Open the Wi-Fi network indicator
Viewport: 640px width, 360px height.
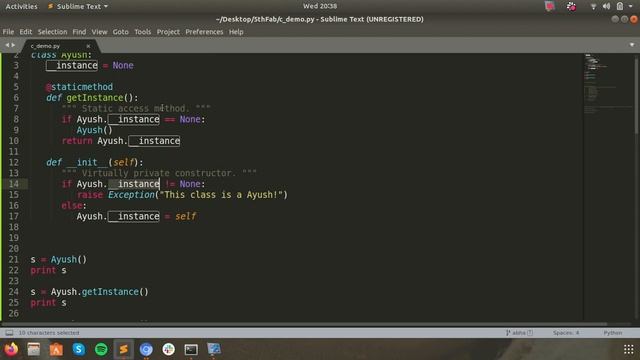593,6
